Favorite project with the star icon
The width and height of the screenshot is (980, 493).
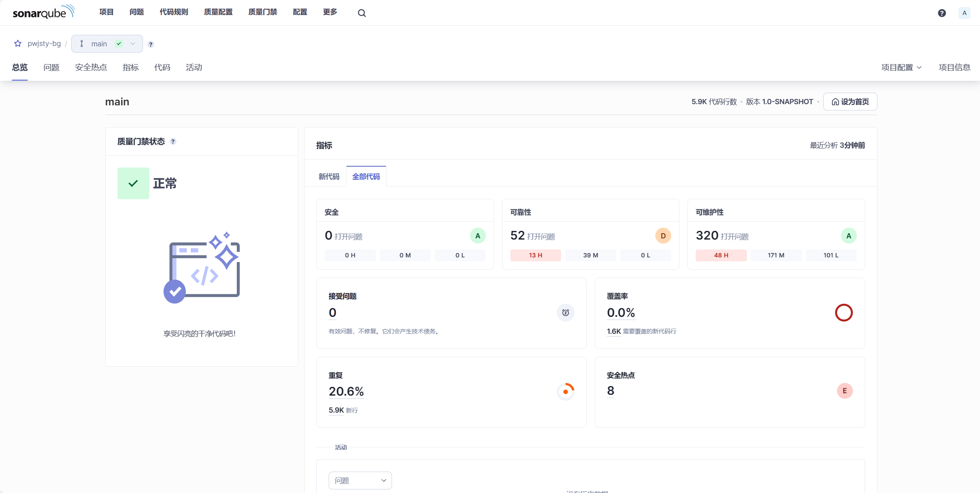point(18,44)
